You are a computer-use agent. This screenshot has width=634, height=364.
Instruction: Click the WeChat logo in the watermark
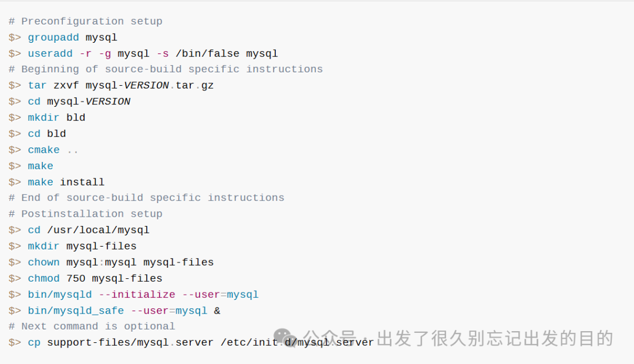tap(286, 338)
